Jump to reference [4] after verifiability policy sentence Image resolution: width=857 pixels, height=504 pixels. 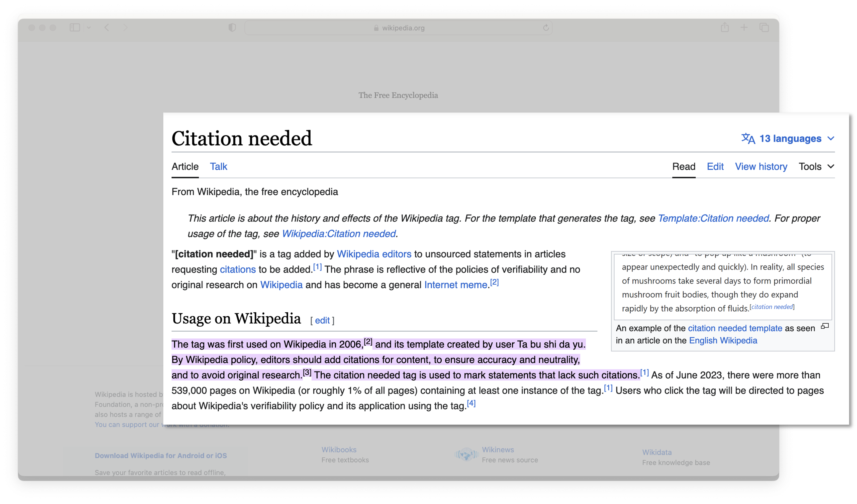471,403
